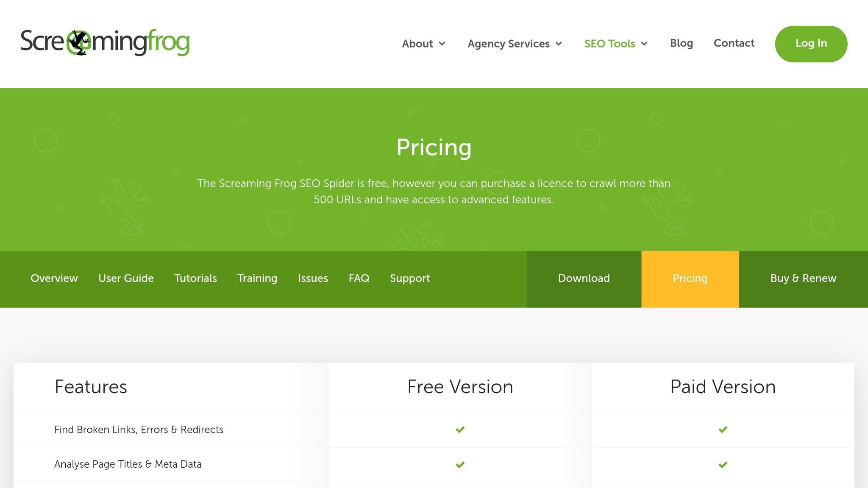This screenshot has width=868, height=488.
Task: Go to the Blog page
Action: [x=682, y=43]
